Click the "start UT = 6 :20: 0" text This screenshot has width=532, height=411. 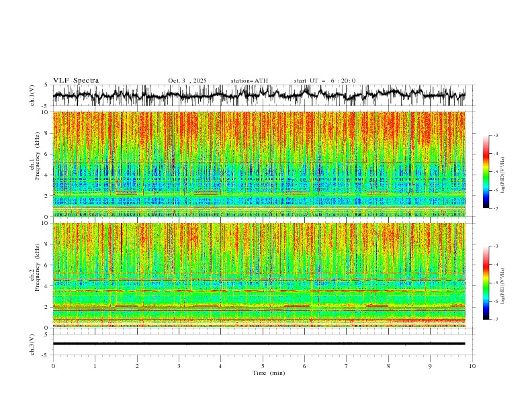point(324,81)
